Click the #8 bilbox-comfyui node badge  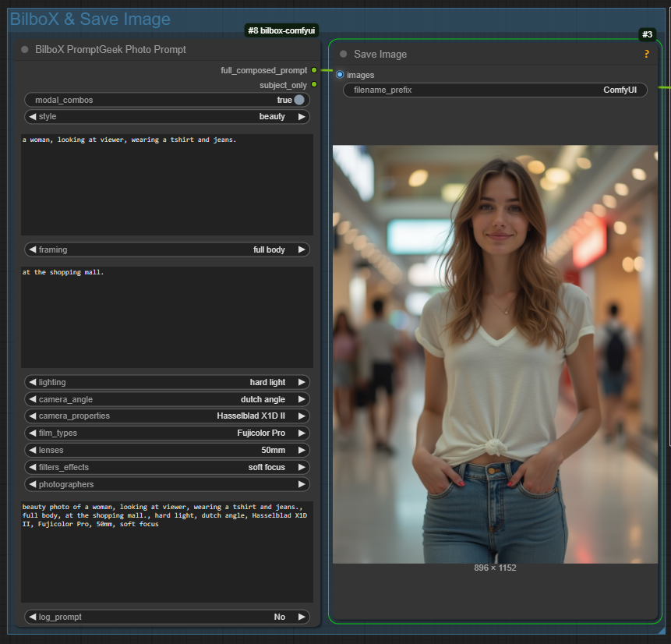pyautogui.click(x=281, y=30)
